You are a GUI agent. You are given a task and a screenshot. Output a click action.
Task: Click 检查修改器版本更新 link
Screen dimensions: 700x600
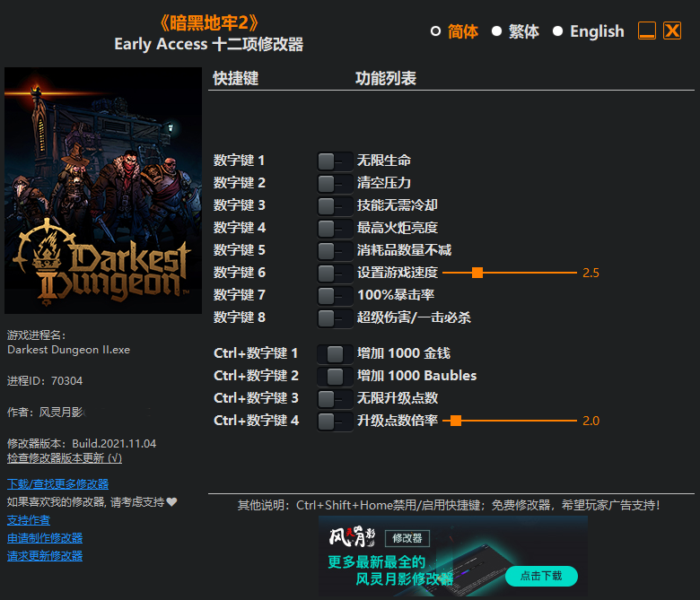click(65, 457)
